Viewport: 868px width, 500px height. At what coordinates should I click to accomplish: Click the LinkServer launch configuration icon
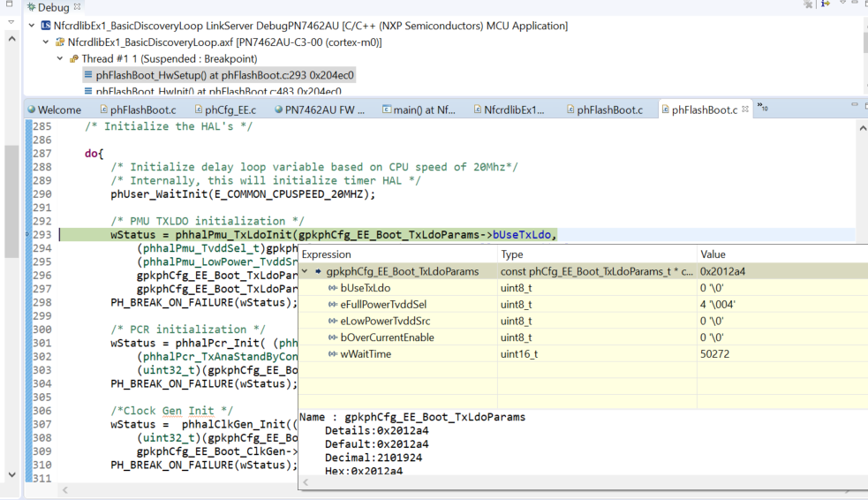coord(46,26)
